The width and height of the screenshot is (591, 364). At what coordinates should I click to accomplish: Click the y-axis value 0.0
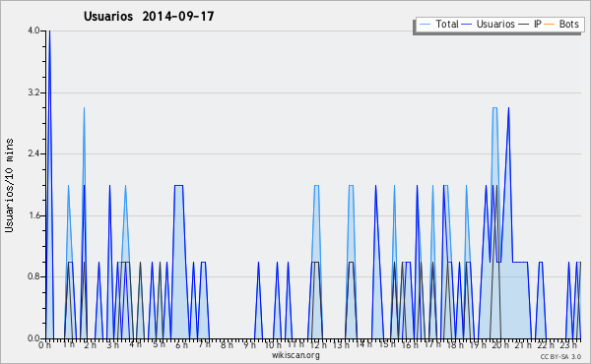click(x=33, y=338)
